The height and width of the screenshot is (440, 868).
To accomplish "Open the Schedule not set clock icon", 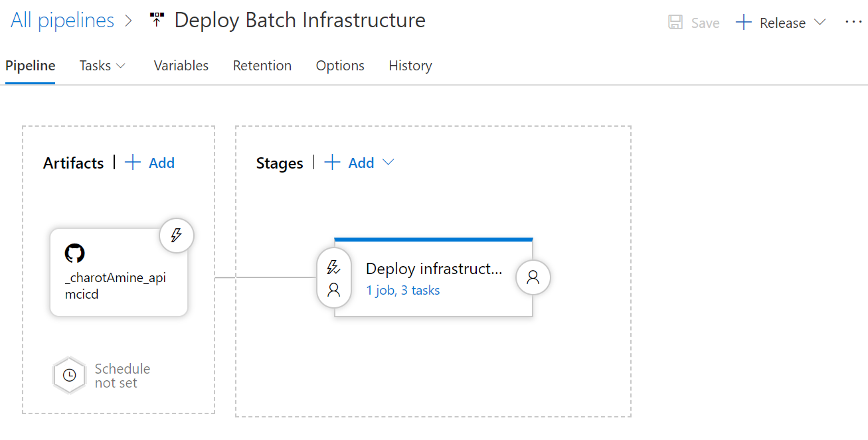I will (x=69, y=375).
